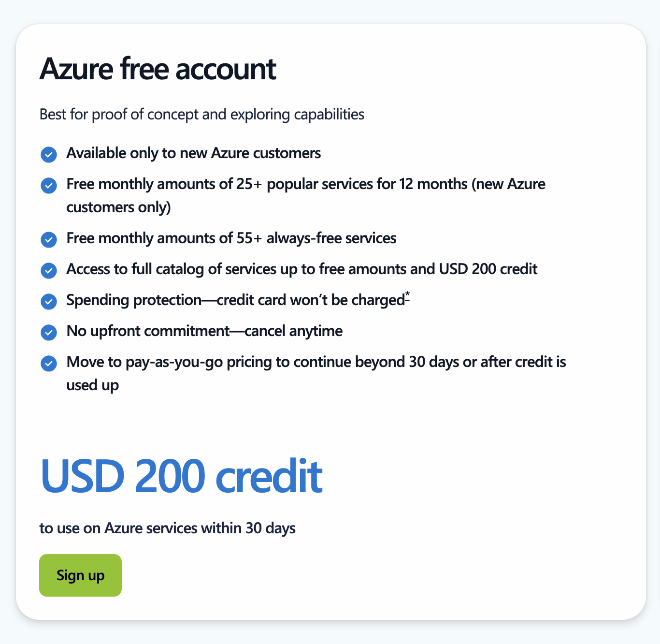Click checkmark icon next to '25+ popular services'
660x644 pixels.
(49, 186)
